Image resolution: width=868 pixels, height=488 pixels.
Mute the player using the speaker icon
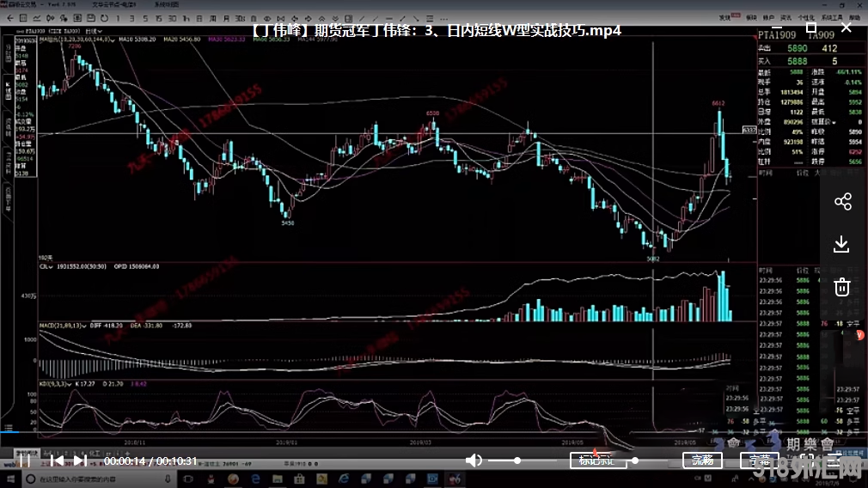pos(474,461)
